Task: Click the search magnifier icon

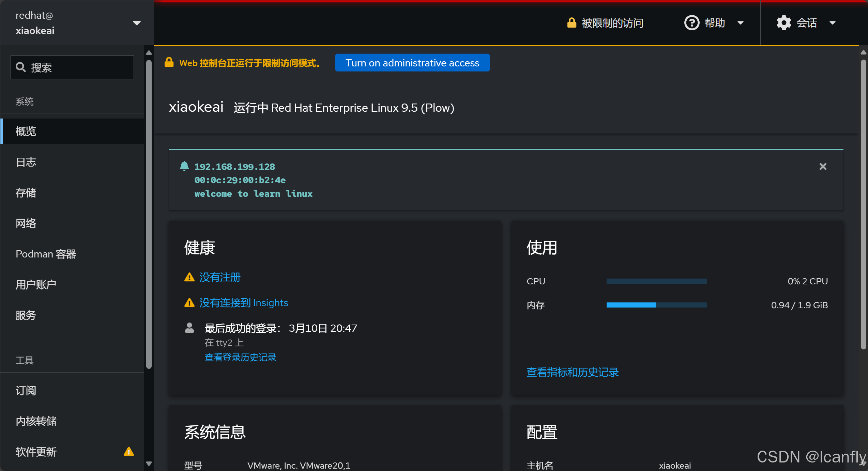Action: tap(21, 67)
